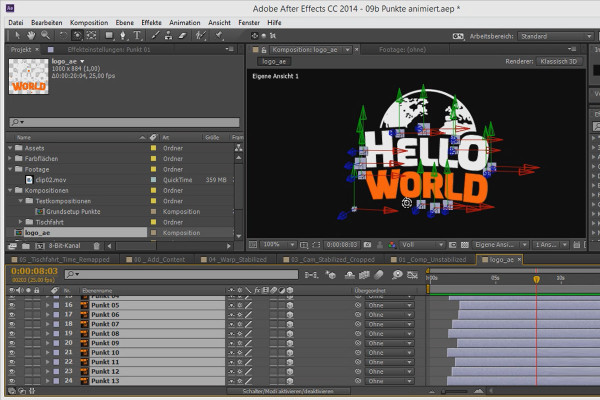600x400 pixels.
Task: Select the Clone Stamp tool
Action: (x=168, y=36)
